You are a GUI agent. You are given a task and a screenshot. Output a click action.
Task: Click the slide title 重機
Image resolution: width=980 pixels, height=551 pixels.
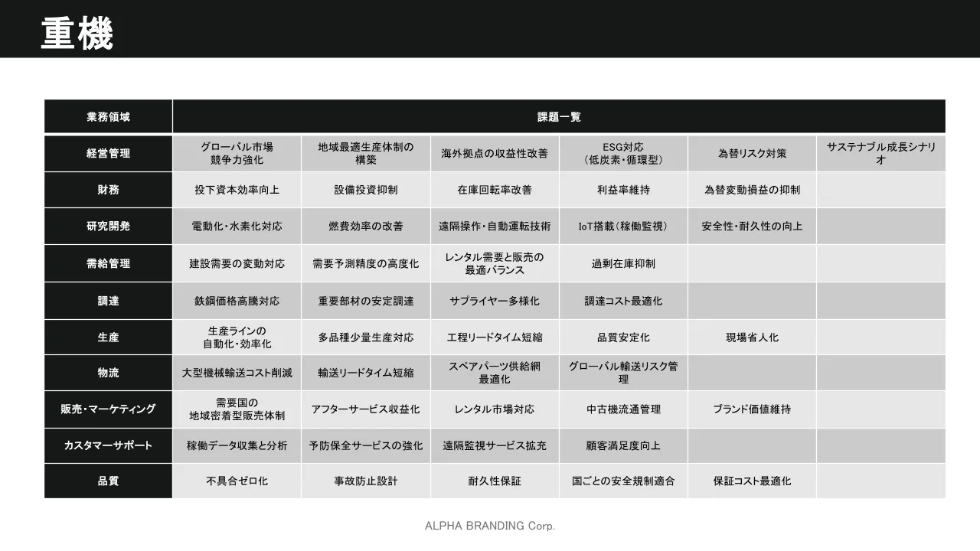[77, 34]
